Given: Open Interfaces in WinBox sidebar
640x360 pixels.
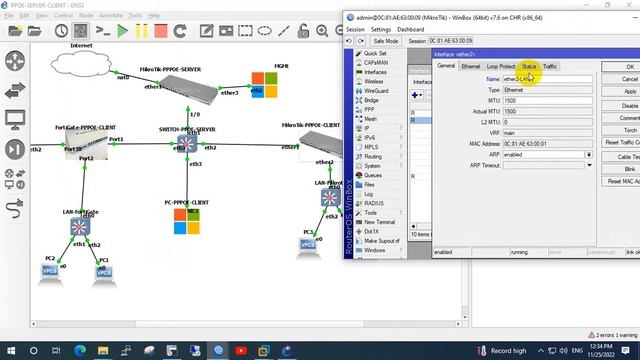Looking at the screenshot, I should [375, 72].
